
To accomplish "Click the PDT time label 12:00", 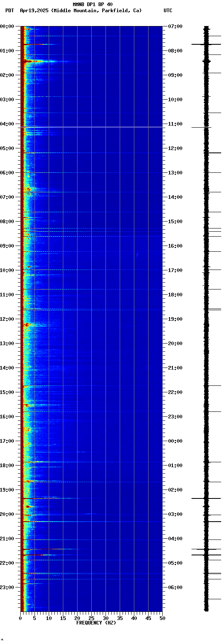I will point(7,319).
